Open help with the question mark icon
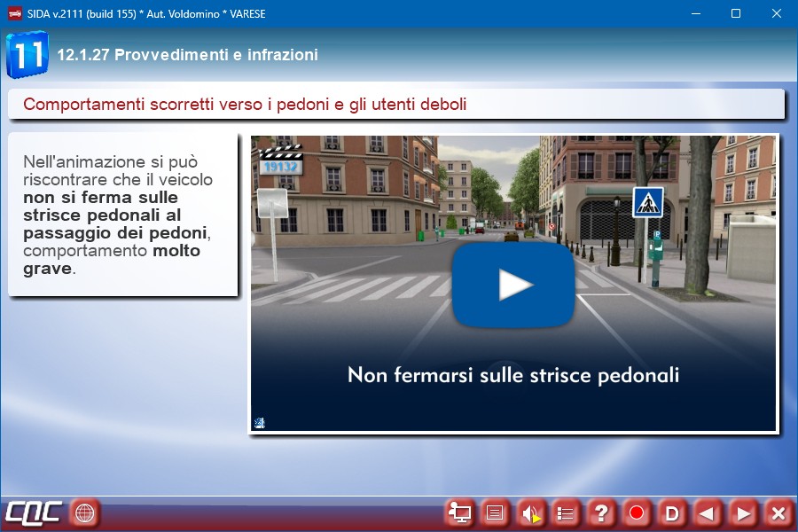Viewport: 798px width, 532px height. [601, 512]
